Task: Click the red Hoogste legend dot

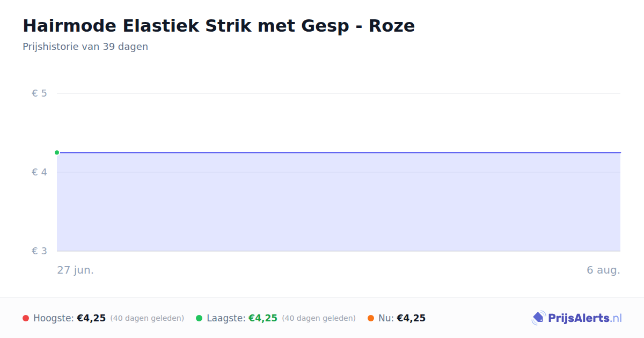Action: coord(26,318)
